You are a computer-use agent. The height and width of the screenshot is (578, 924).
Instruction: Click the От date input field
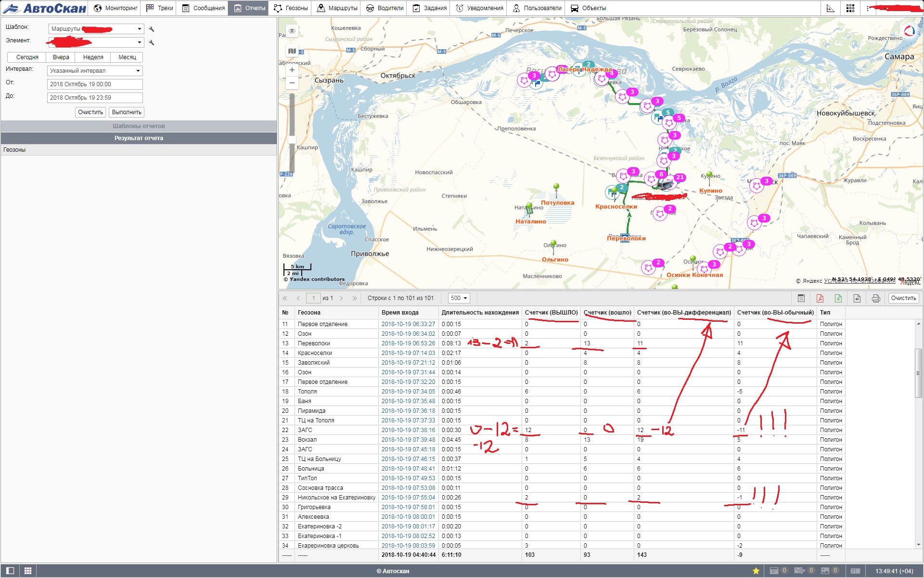[x=95, y=84]
